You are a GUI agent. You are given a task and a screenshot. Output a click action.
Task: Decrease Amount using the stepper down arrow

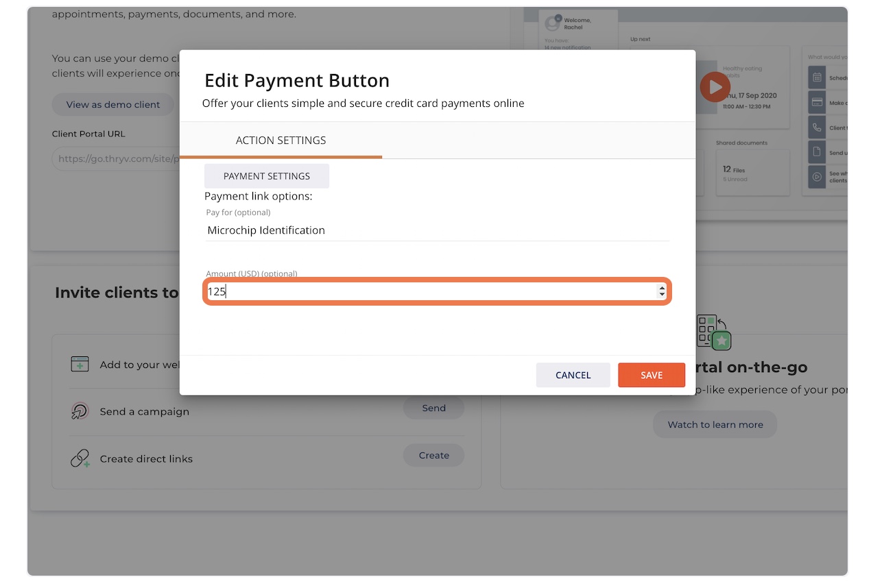coord(662,295)
